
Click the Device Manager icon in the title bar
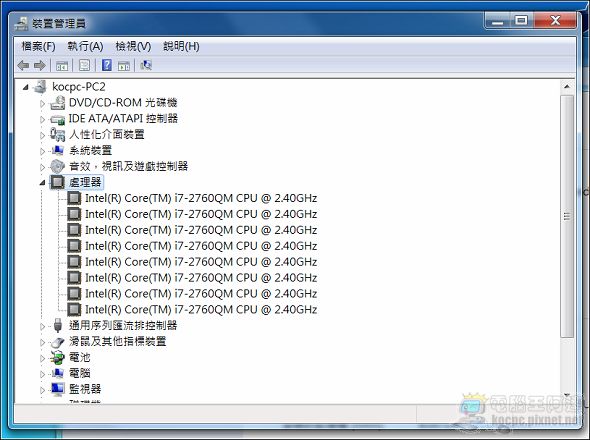click(21, 24)
